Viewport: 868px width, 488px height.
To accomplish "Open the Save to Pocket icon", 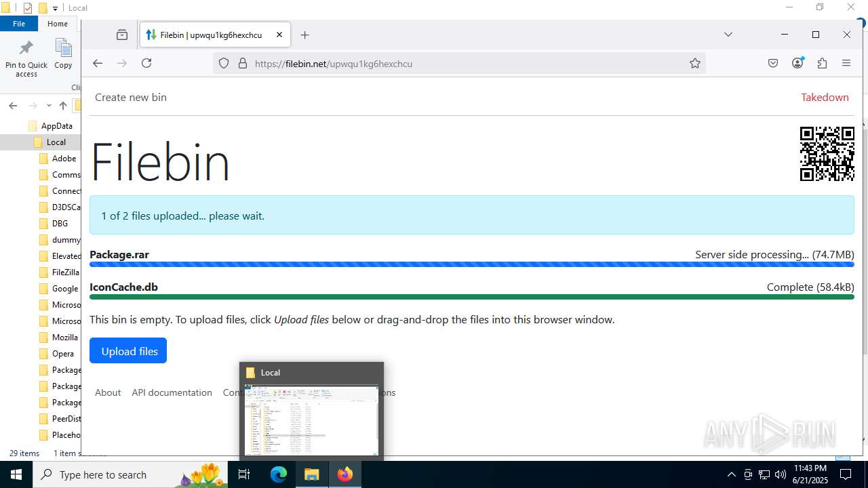I will (x=773, y=63).
